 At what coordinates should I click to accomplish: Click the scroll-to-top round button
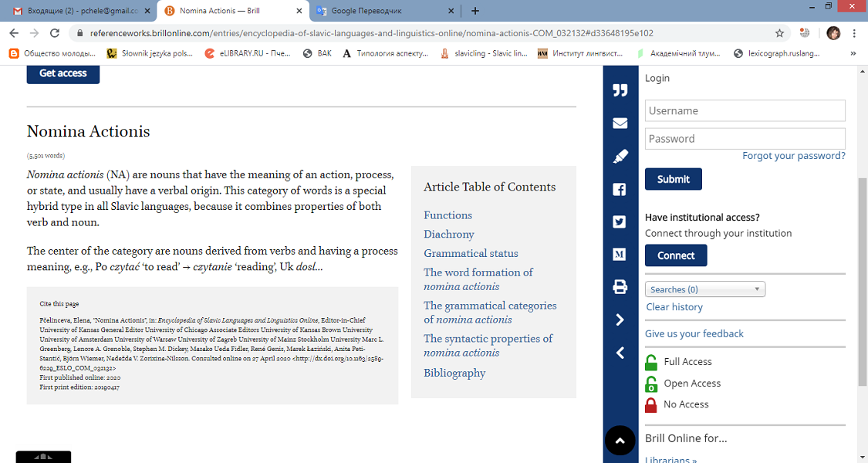pyautogui.click(x=620, y=441)
